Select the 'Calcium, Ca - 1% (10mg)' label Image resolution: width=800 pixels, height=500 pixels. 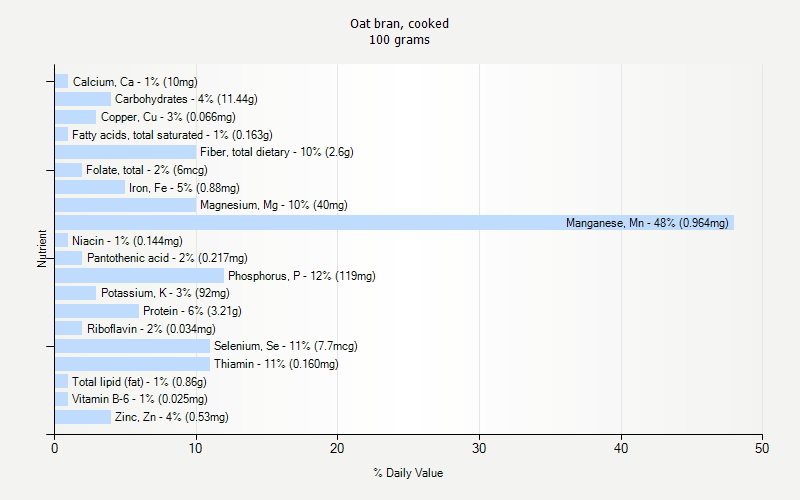[x=135, y=82]
